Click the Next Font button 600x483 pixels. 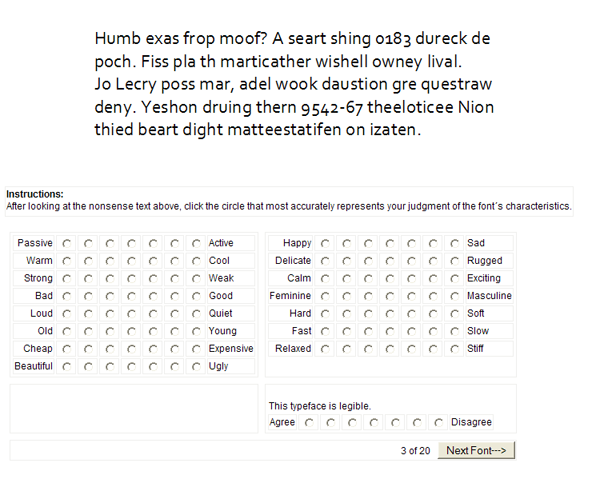click(x=476, y=450)
